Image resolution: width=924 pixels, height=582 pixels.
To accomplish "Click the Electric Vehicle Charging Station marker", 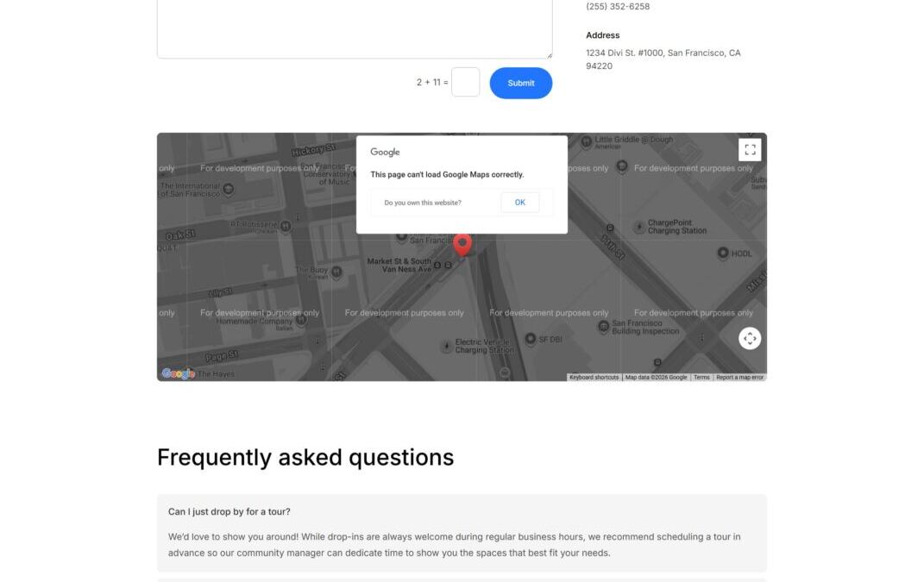I will pos(447,346).
